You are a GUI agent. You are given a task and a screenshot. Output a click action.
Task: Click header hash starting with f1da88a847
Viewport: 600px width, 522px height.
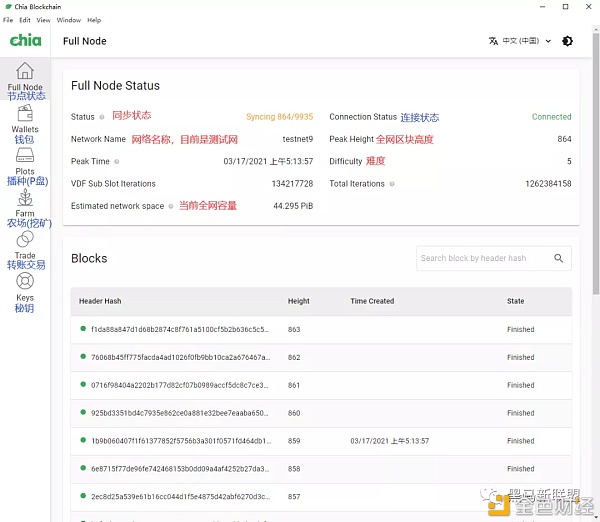click(180, 330)
